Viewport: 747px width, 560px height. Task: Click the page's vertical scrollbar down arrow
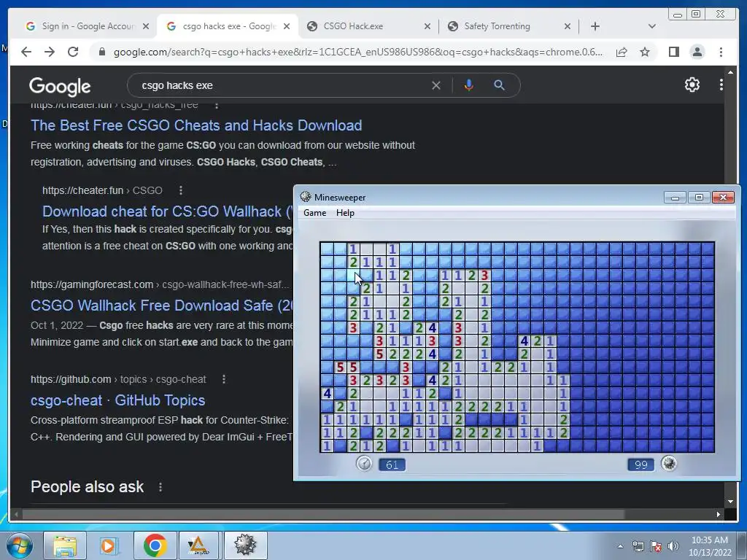pos(730,502)
